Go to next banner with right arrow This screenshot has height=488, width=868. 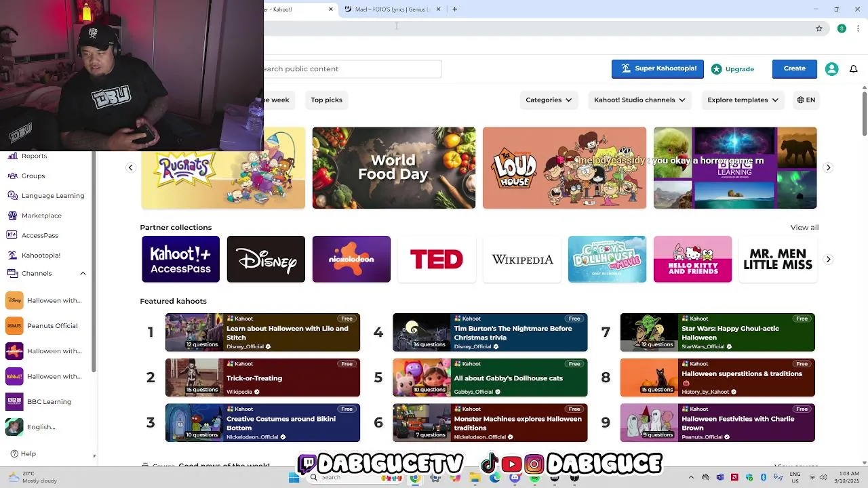click(828, 167)
